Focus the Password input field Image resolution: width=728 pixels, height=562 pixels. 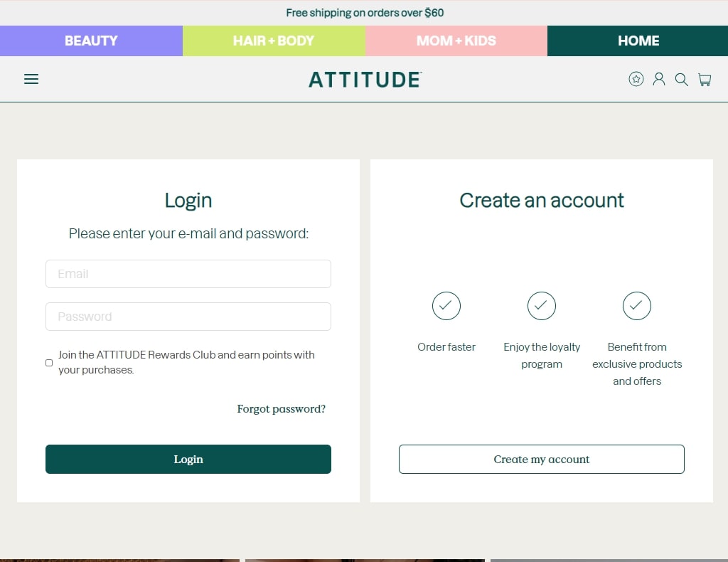(188, 317)
